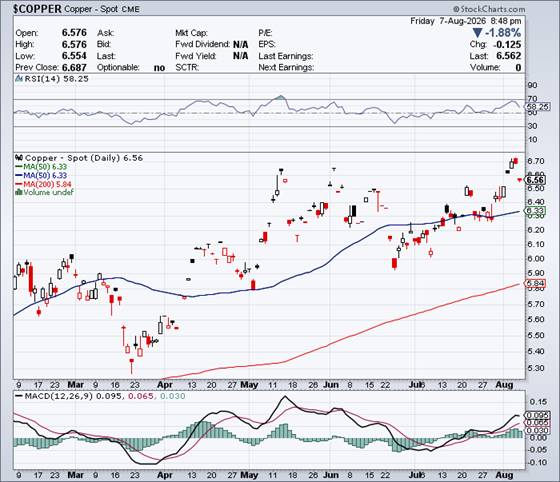Click the 90 level on the RSI axis

pyautogui.click(x=532, y=85)
